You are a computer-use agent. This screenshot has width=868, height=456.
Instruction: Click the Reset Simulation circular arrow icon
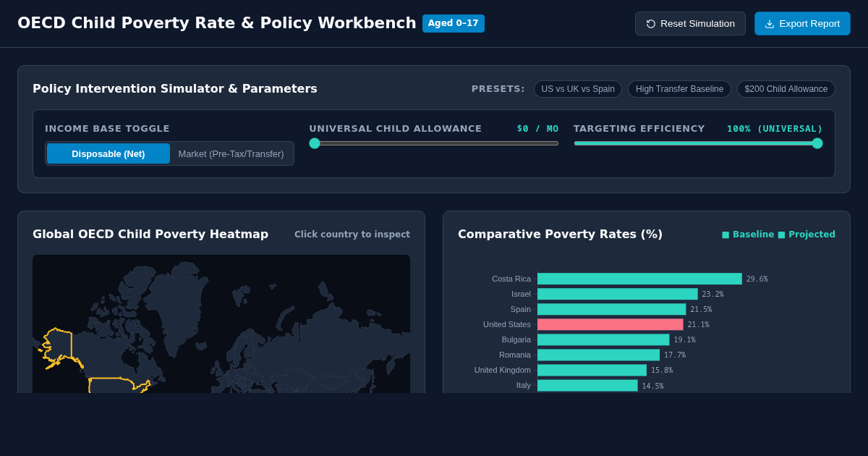tap(651, 24)
